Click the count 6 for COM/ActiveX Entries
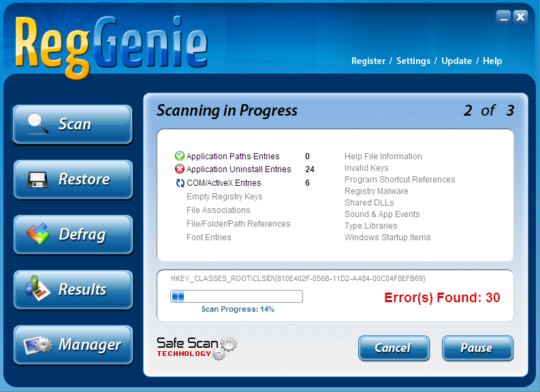Viewport: 540px width, 392px height. point(307,183)
